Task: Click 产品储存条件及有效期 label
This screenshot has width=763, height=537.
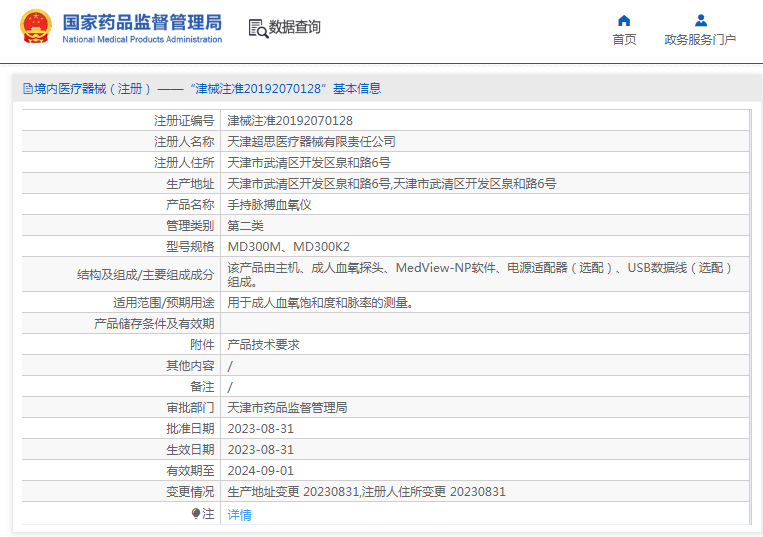Action: tap(154, 323)
